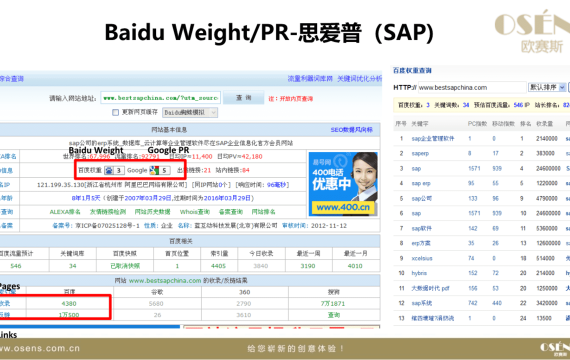Click the 最近一月 value 4010
Viewport: 570px width, 360px height.
pos(355,266)
